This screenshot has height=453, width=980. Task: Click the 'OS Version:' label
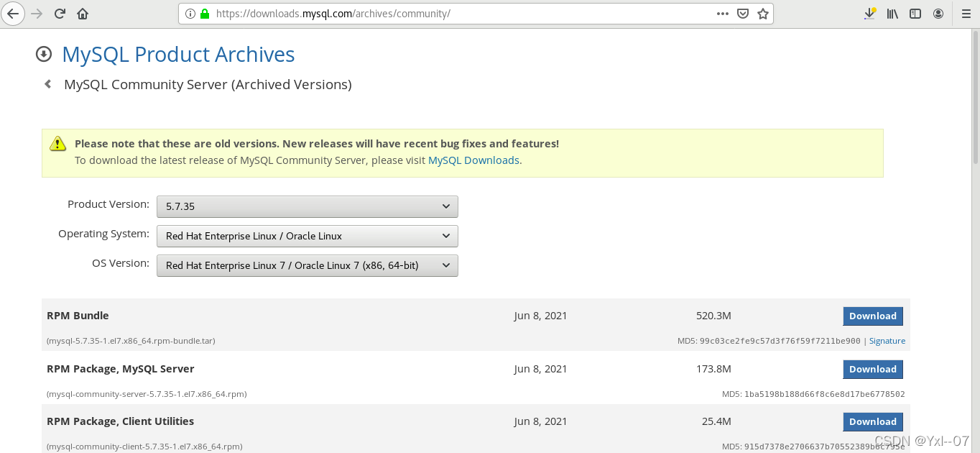pos(121,263)
